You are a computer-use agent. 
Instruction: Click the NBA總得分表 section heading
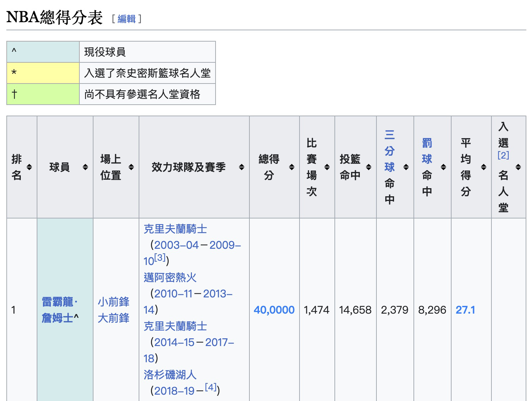click(55, 18)
